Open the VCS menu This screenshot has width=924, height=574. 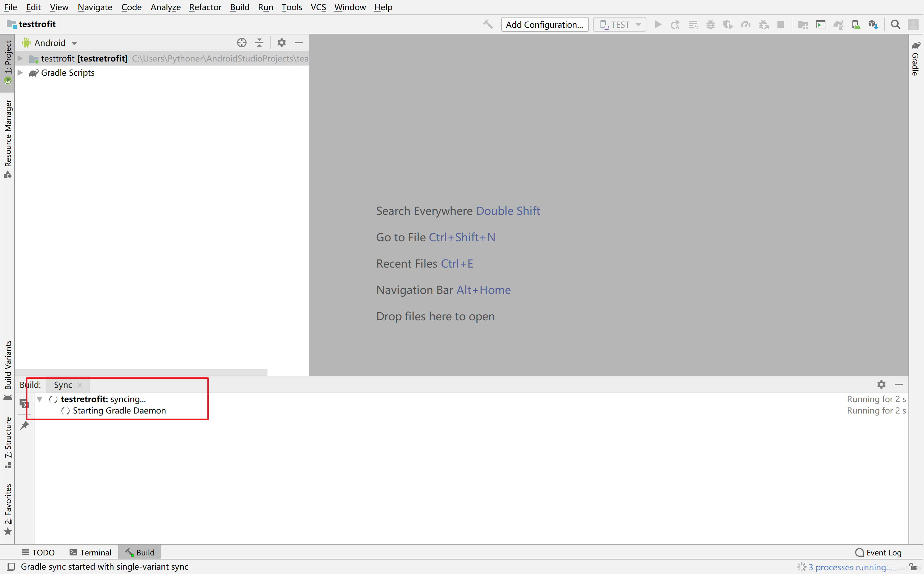pos(318,7)
